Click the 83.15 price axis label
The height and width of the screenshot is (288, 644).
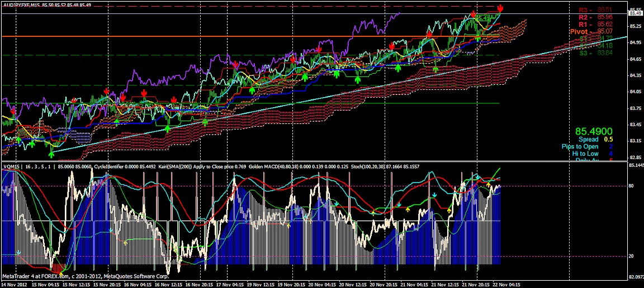point(636,141)
